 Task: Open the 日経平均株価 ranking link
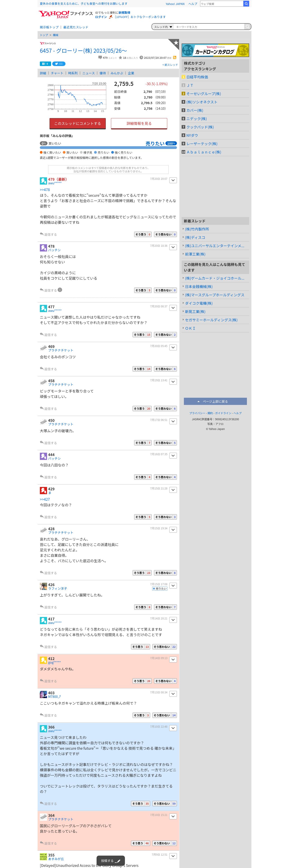197,77
